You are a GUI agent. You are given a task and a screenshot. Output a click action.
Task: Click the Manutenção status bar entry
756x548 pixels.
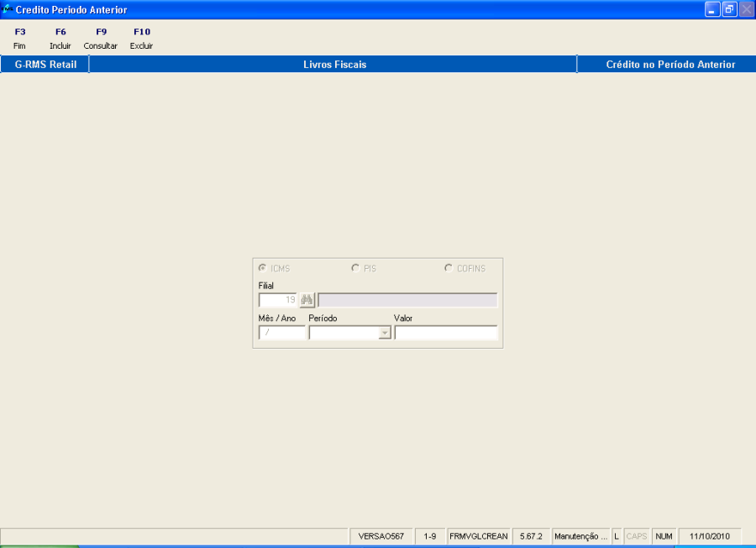(580, 536)
